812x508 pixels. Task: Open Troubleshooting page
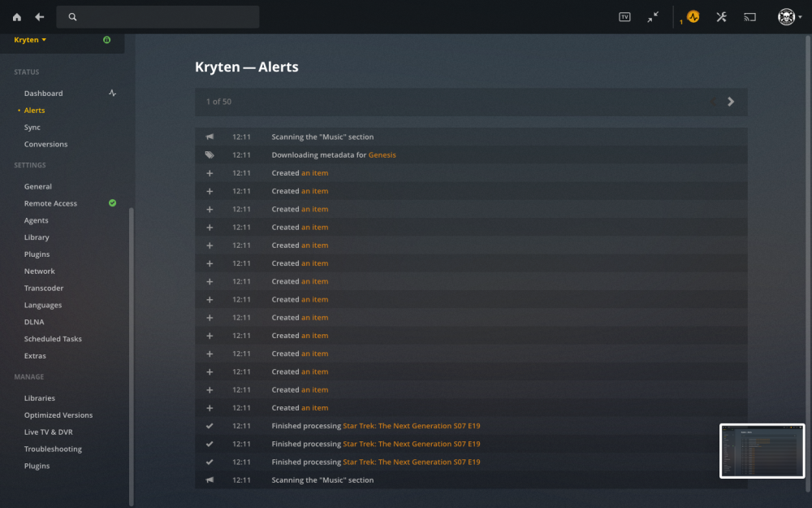pos(53,449)
